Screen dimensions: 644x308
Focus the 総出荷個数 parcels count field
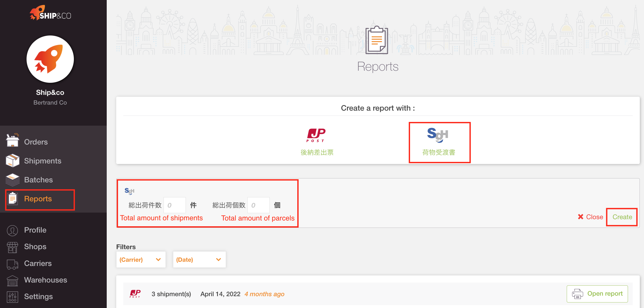[258, 205]
